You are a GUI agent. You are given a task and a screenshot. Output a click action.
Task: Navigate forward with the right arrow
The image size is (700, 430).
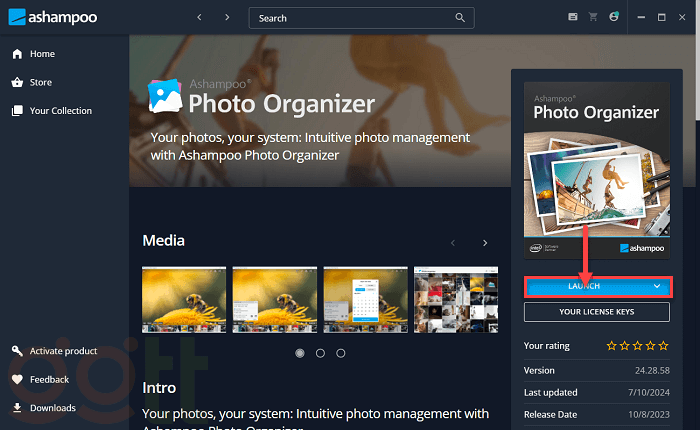point(227,18)
